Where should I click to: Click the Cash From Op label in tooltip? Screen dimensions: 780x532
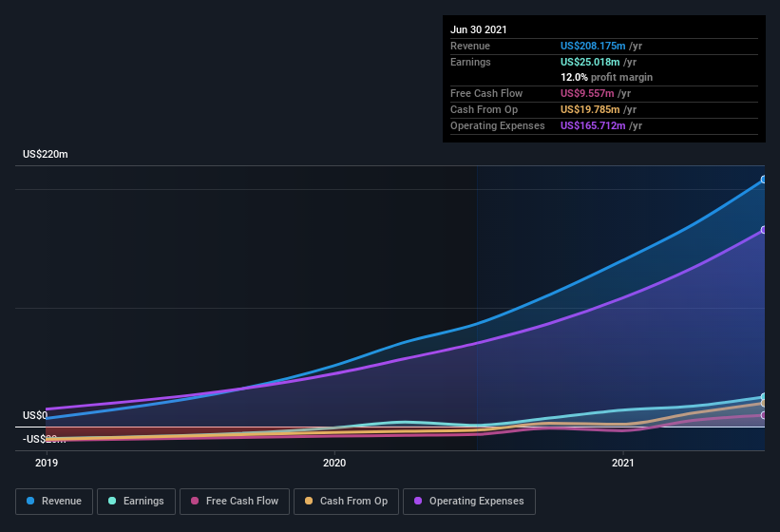(x=484, y=109)
